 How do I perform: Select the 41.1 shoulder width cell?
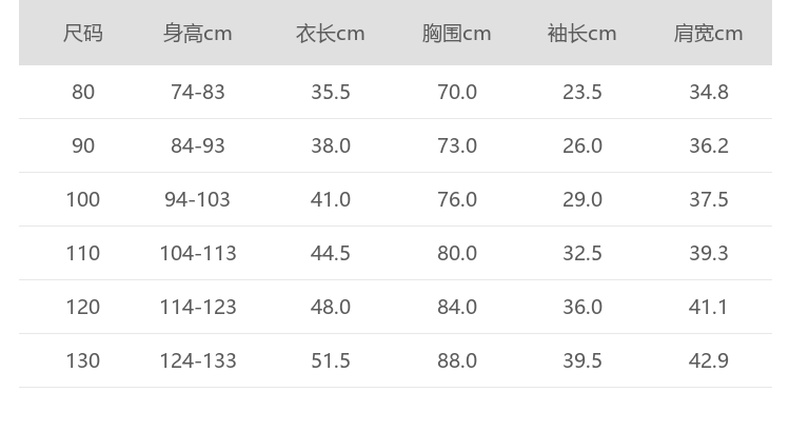[x=708, y=308]
